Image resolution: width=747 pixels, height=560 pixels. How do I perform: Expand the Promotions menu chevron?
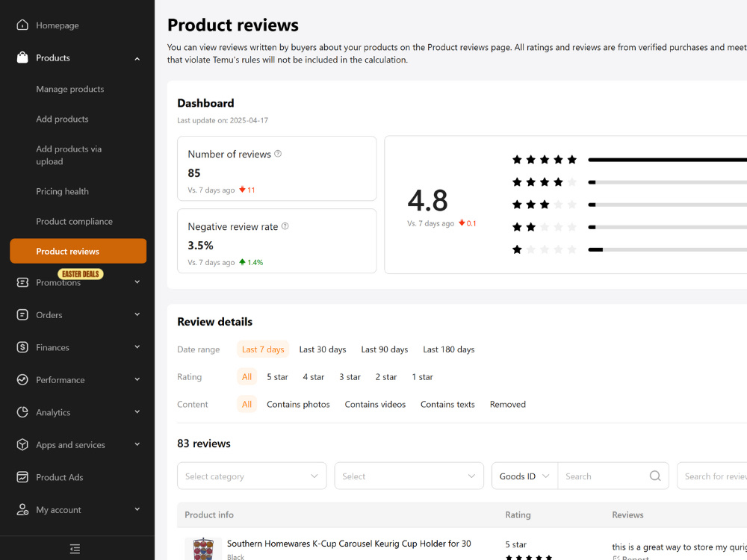coord(137,282)
